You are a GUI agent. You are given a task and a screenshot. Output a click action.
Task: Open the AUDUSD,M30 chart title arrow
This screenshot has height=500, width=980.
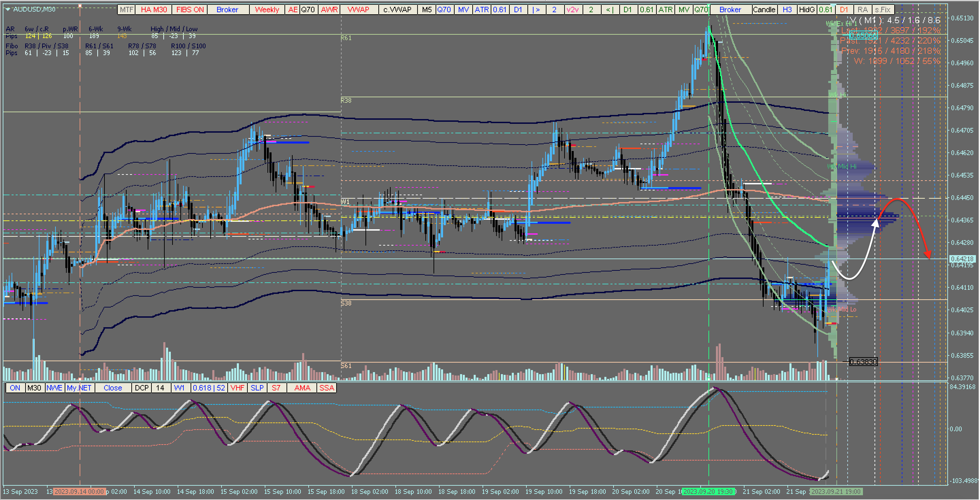[x=7, y=9]
